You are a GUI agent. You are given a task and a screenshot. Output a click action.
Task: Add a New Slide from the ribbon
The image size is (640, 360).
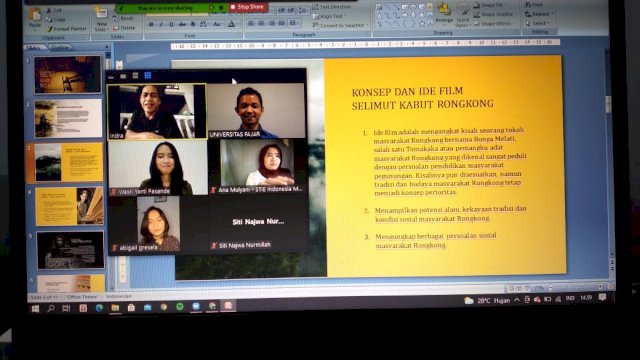(x=101, y=19)
